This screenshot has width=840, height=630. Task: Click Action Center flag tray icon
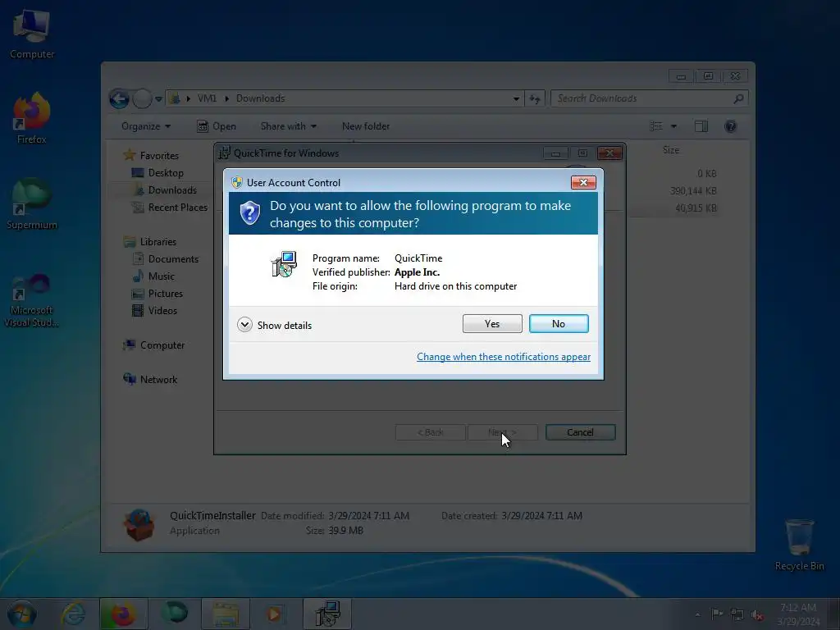(716, 614)
